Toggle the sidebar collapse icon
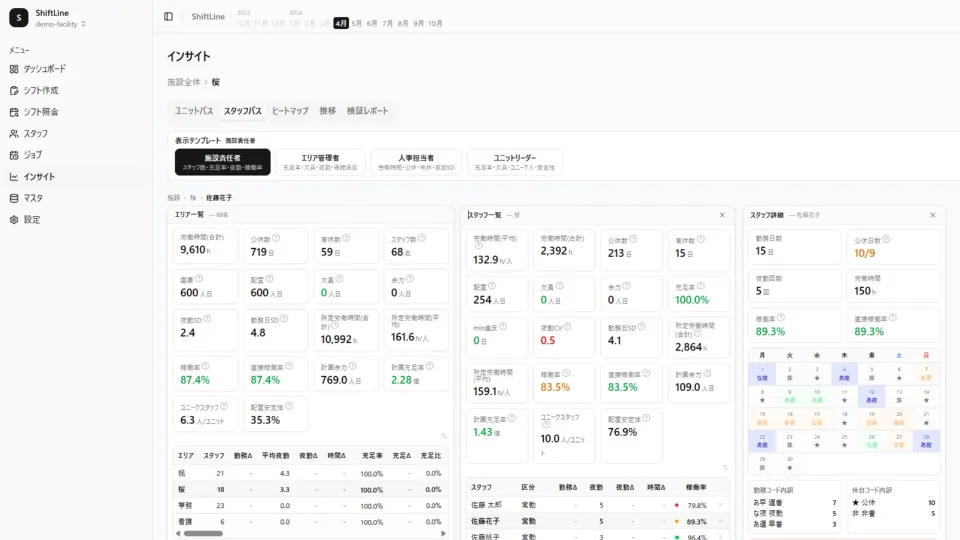 pyautogui.click(x=168, y=16)
